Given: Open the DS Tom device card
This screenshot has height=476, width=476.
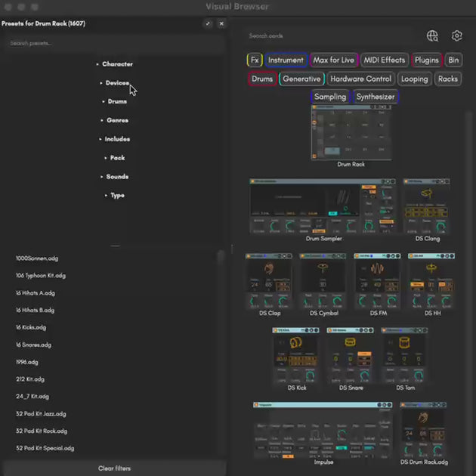Looking at the screenshot, I should tap(405, 360).
